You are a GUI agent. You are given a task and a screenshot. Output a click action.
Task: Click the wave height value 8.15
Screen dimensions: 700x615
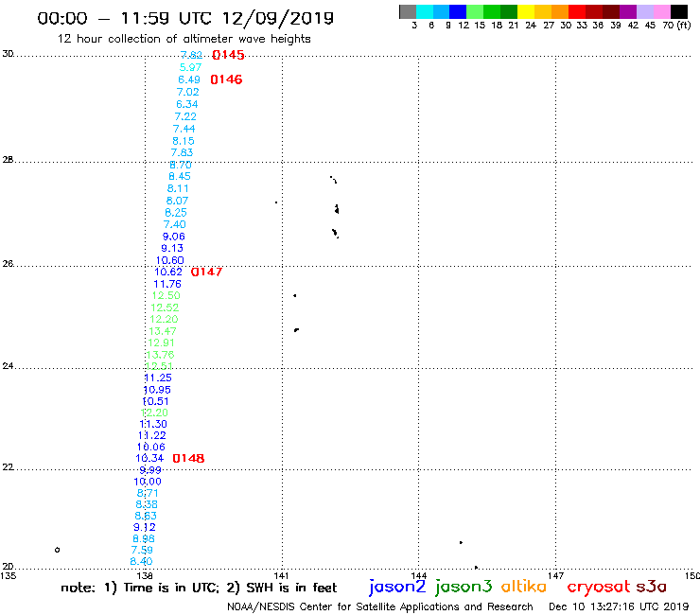point(183,141)
